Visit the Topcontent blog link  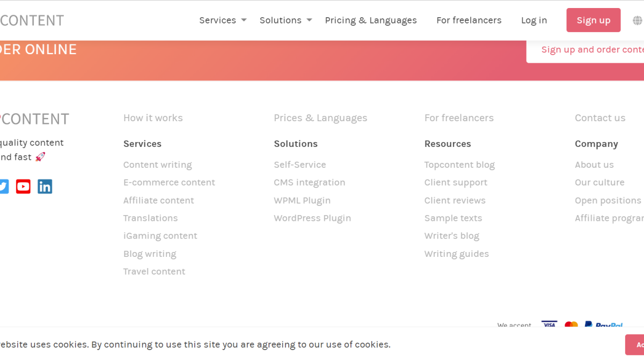tap(459, 165)
